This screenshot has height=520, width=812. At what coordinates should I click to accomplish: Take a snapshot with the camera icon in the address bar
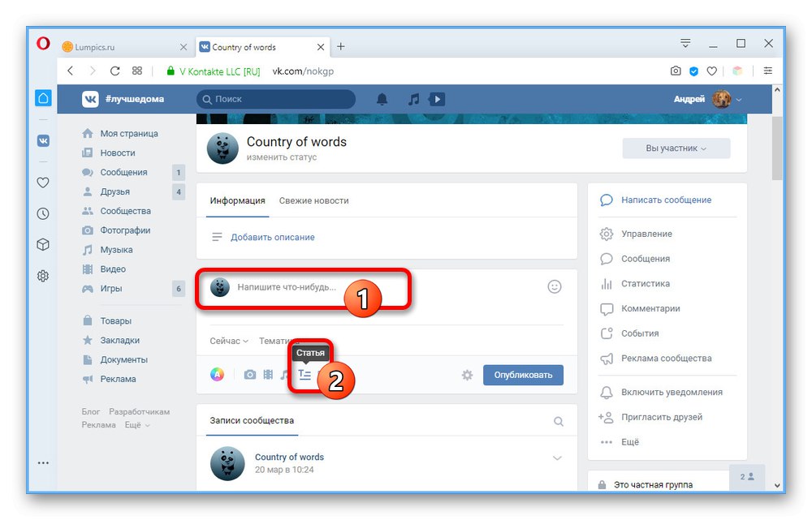676,71
